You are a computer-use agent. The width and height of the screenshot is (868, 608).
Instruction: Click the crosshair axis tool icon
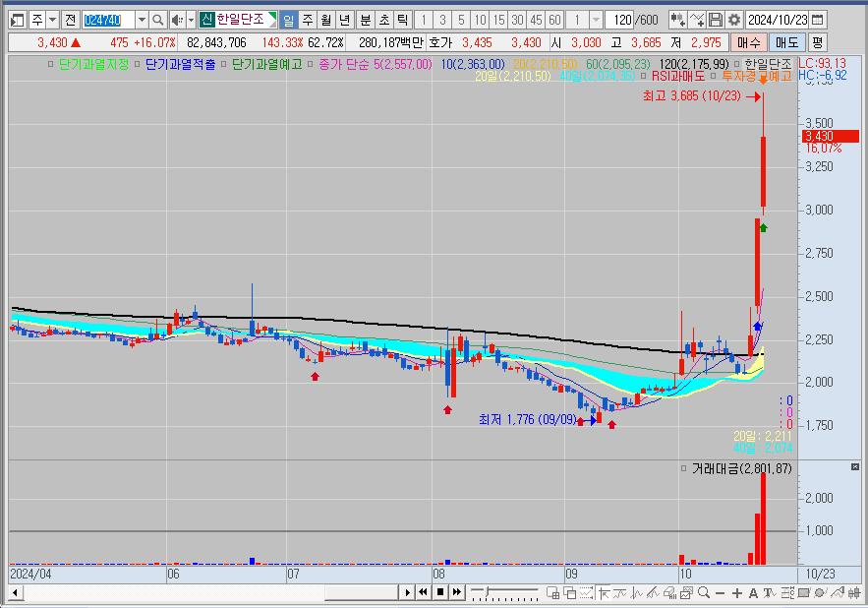(x=604, y=593)
